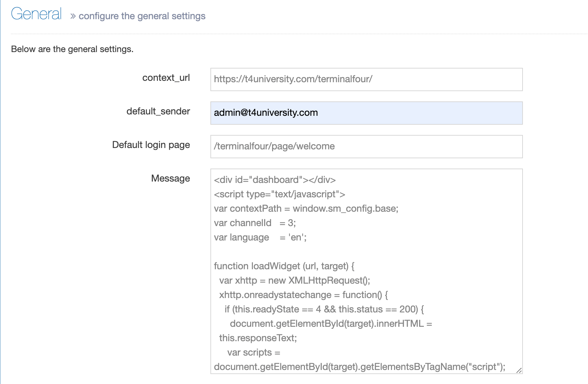Click the 'this.responseText;' line in Message

coord(258,338)
